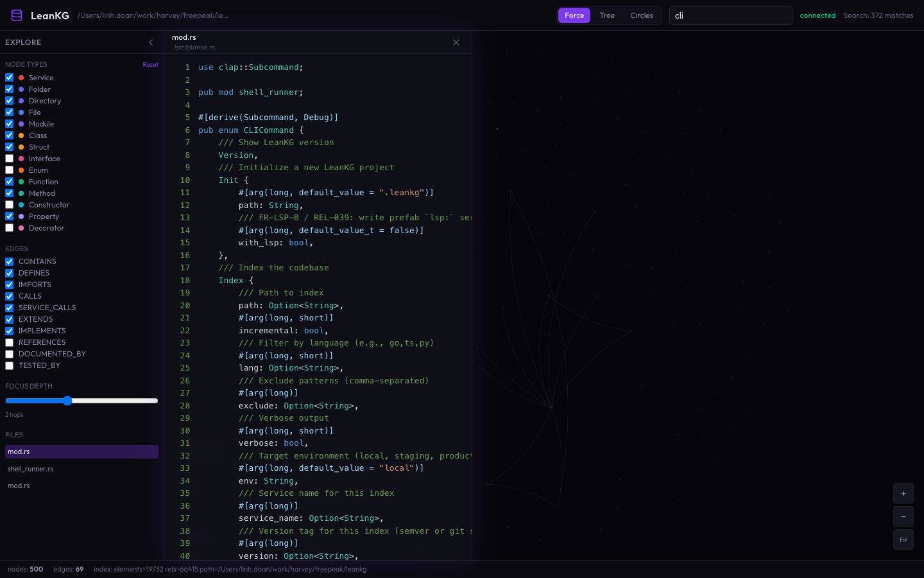Toggle the DEFINES edge checkbox

[9, 273]
